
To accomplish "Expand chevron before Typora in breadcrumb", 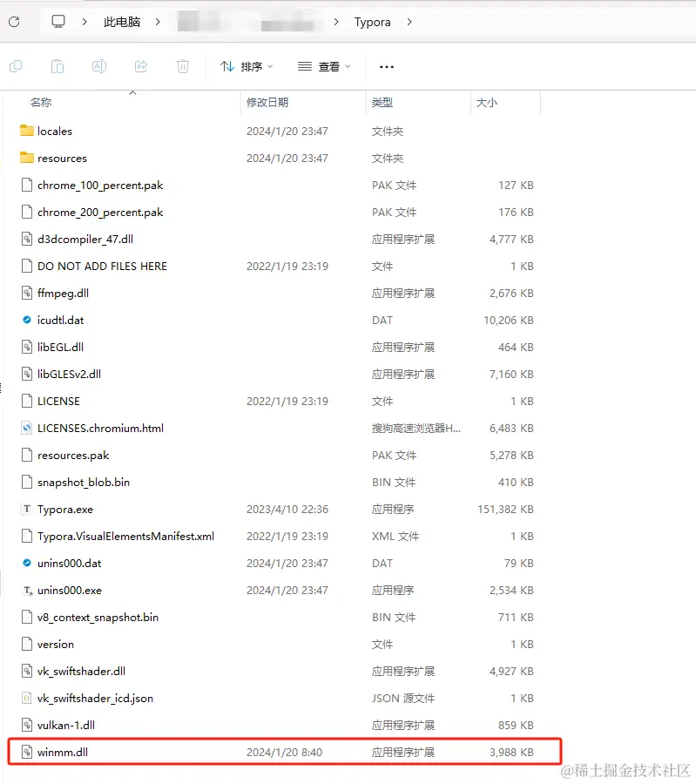I will click(x=336, y=22).
